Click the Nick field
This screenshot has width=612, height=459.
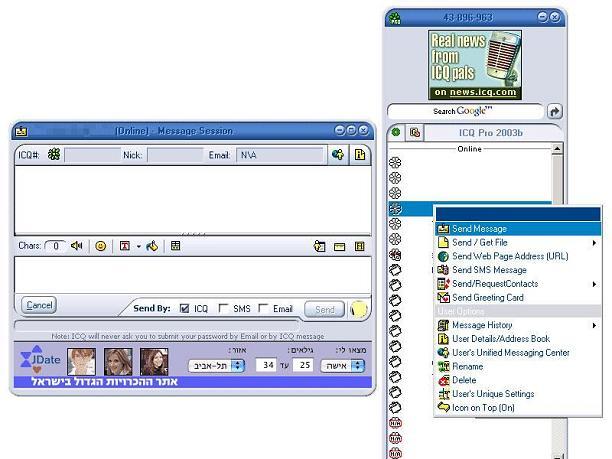(x=175, y=155)
